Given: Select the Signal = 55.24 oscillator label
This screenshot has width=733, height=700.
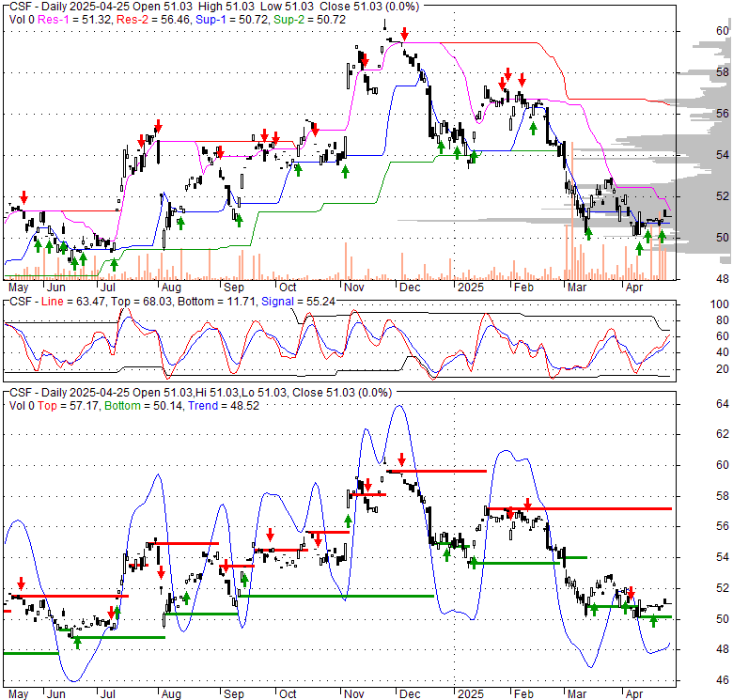Looking at the screenshot, I should pyautogui.click(x=298, y=302).
